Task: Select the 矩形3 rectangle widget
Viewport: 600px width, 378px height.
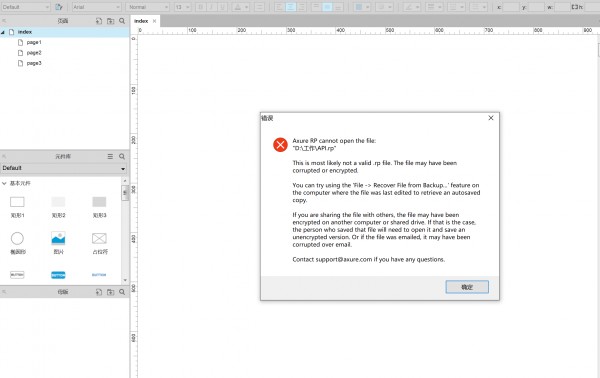Action: (x=99, y=207)
